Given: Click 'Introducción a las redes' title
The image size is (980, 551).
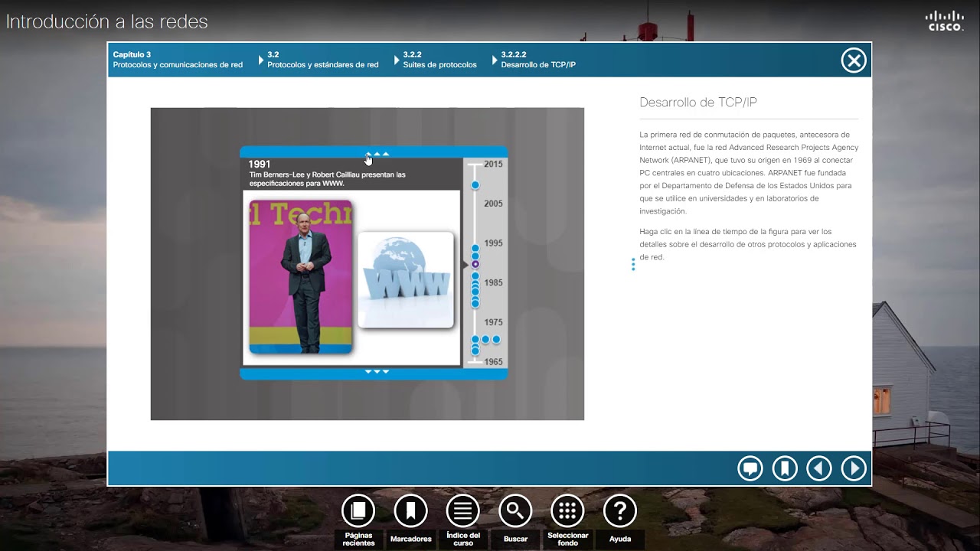Looking at the screenshot, I should pos(107,21).
